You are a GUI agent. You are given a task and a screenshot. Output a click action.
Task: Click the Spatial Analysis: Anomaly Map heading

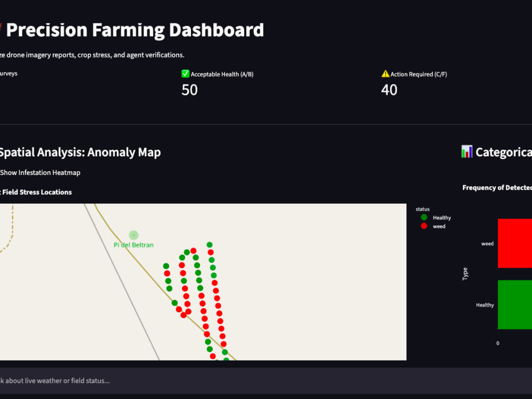80,152
